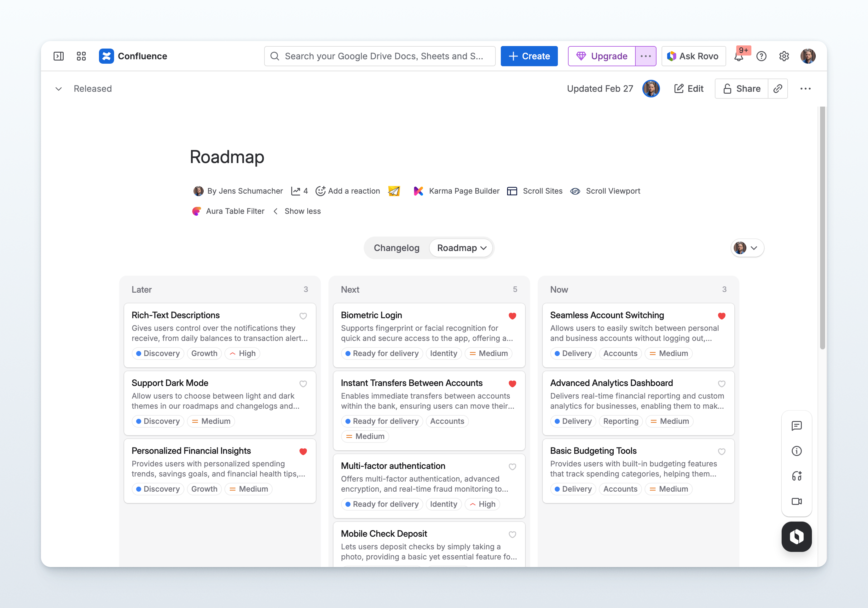Click the page info icon in right toolbar
Viewport: 868px width, 608px height.
tap(796, 451)
